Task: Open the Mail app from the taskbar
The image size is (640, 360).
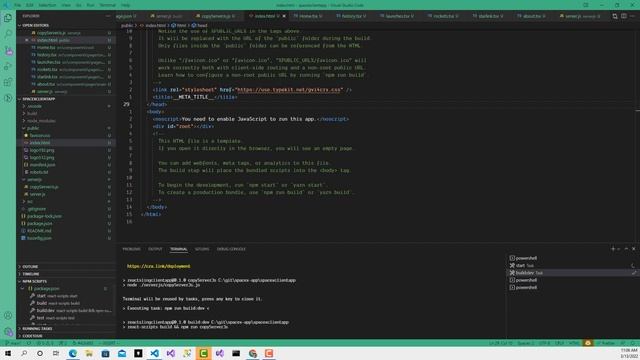Action: pyautogui.click(x=122, y=353)
